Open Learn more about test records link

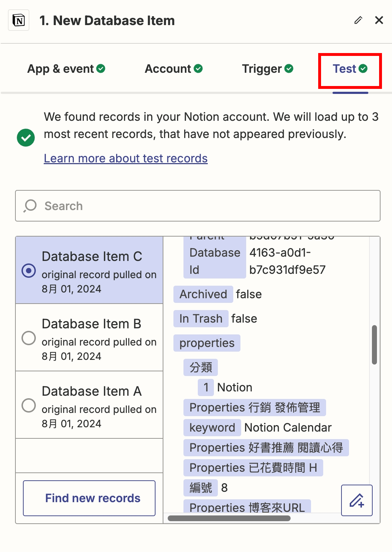(x=125, y=158)
